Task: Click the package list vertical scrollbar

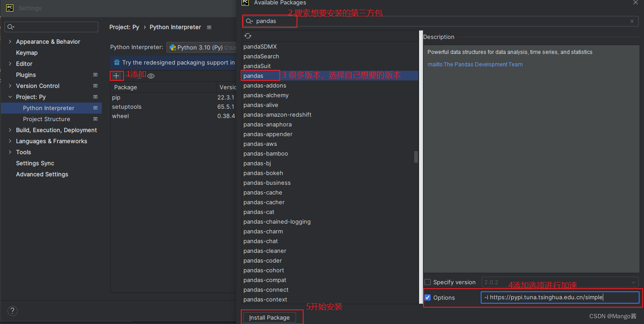Action: pyautogui.click(x=416, y=156)
